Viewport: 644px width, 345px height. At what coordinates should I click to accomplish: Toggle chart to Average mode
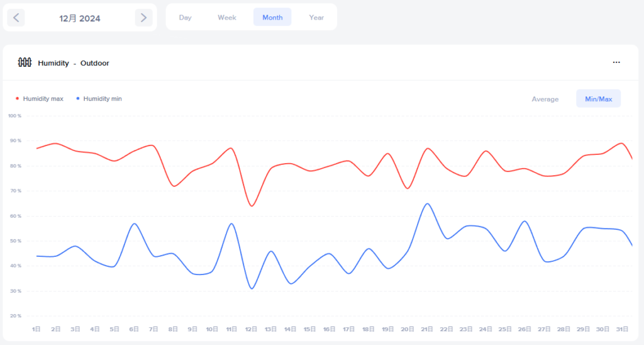pyautogui.click(x=545, y=99)
